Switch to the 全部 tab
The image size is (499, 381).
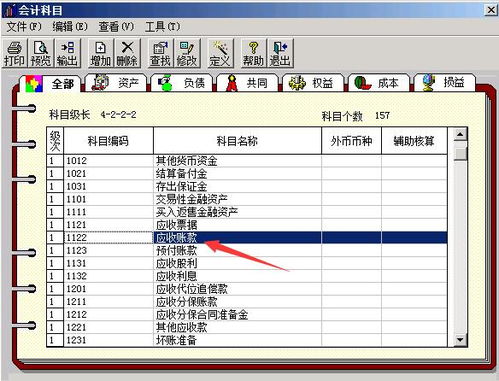pos(50,83)
